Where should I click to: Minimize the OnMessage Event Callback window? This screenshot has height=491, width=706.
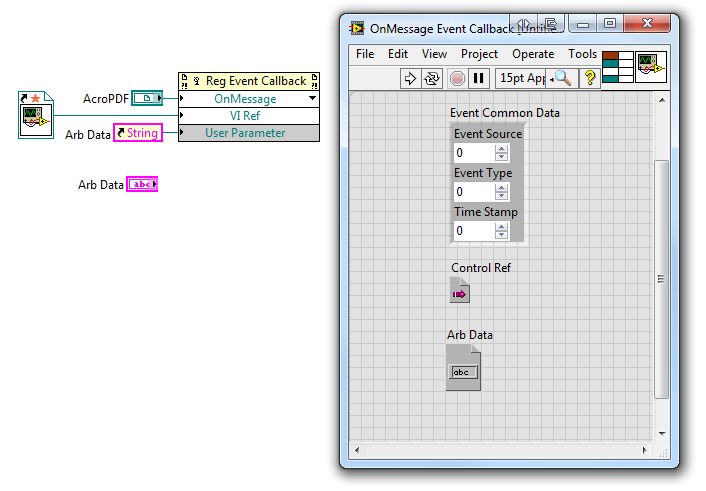(583, 23)
